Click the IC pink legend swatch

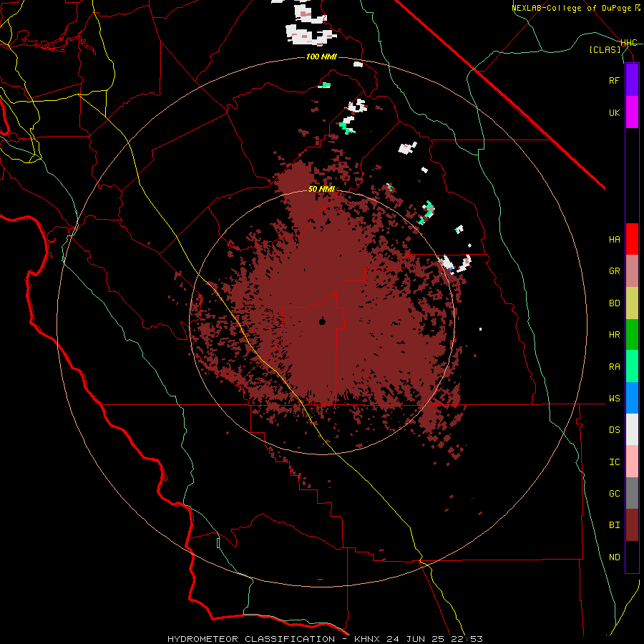[632, 462]
